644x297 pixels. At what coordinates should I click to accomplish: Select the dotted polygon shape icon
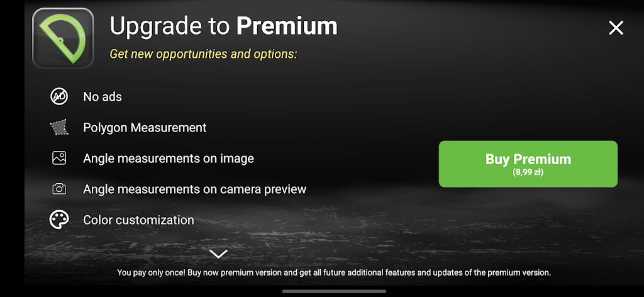pyautogui.click(x=59, y=127)
